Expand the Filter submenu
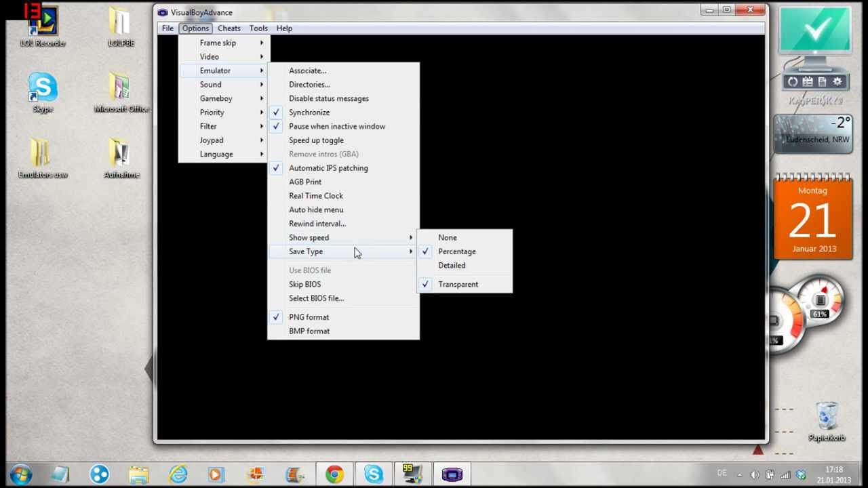The image size is (868, 488). [x=224, y=126]
